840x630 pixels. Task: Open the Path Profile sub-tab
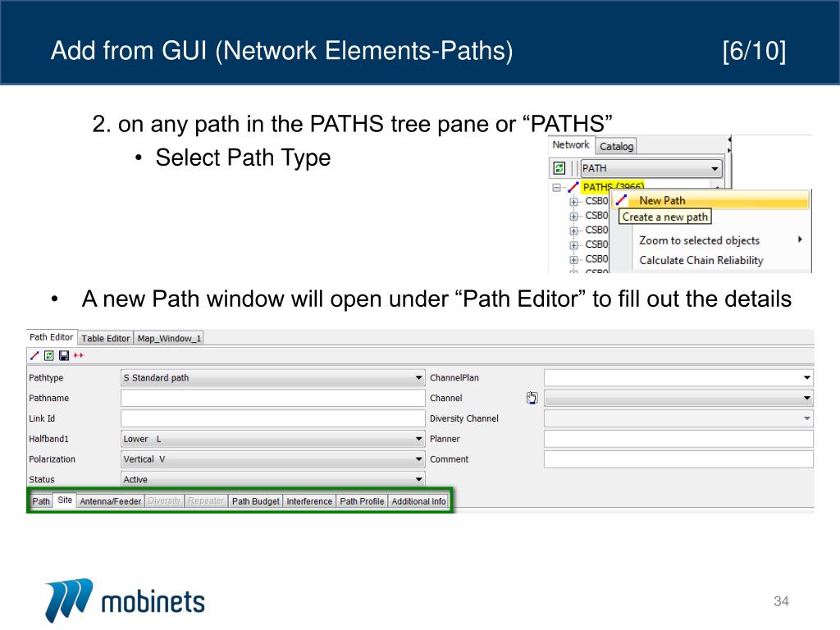click(x=362, y=501)
